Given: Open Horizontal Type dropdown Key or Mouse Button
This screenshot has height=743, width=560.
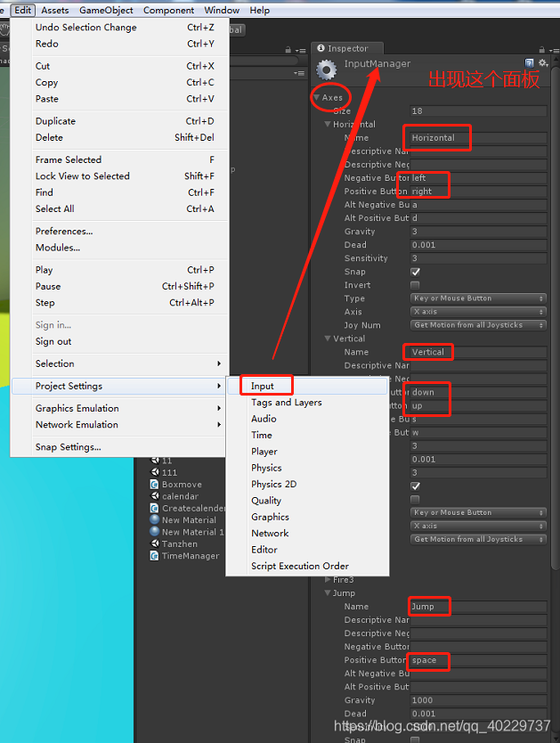Looking at the screenshot, I should click(478, 298).
